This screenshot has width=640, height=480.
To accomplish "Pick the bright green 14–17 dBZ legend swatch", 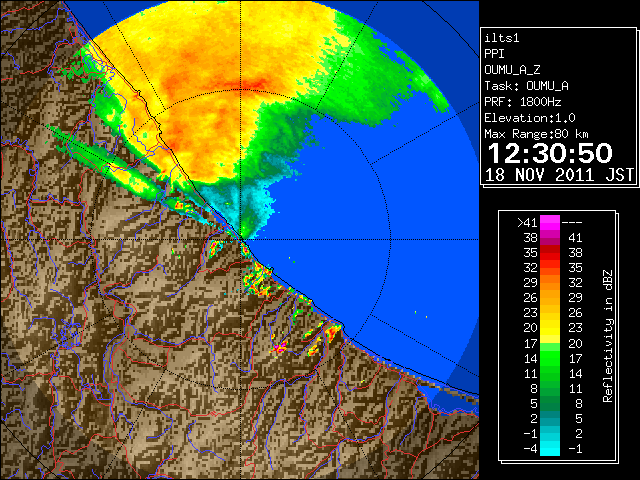I will click(x=550, y=358).
